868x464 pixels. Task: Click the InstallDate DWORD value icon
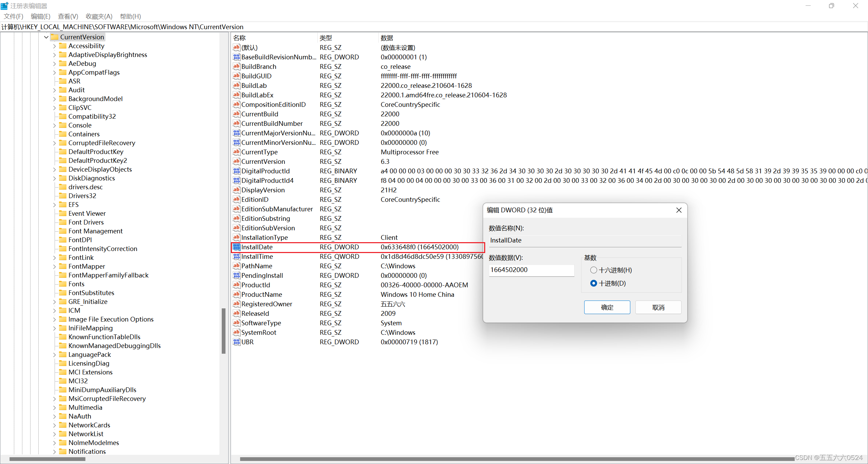coord(236,247)
